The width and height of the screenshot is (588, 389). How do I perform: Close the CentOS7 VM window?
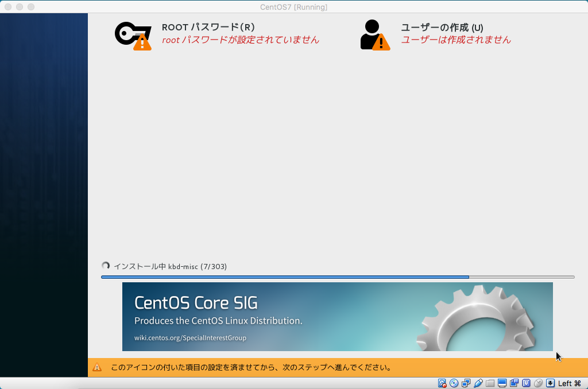pos(8,7)
